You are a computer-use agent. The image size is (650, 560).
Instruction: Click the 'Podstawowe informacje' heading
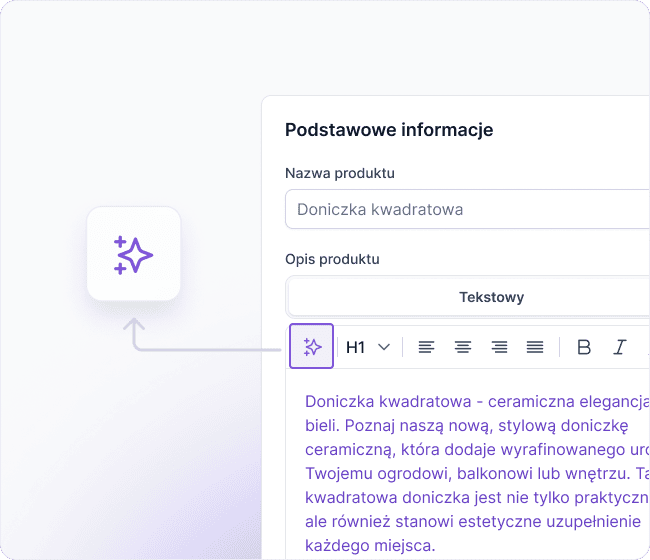tap(389, 130)
